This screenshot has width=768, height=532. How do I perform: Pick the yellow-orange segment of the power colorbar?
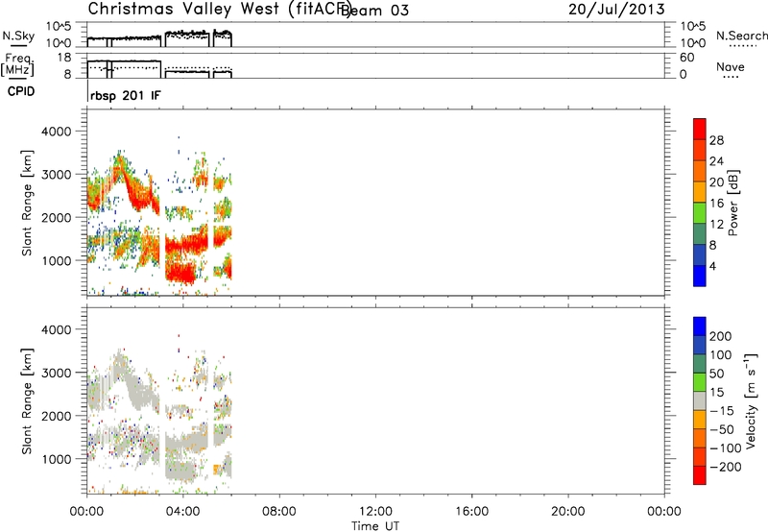pos(700,192)
